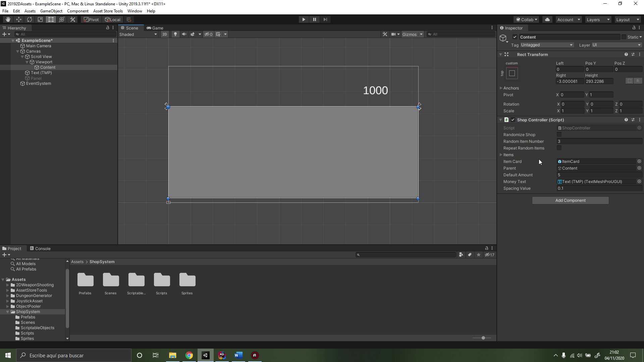The width and height of the screenshot is (644, 362).
Task: Pick object for Item Card field
Action: click(x=639, y=161)
